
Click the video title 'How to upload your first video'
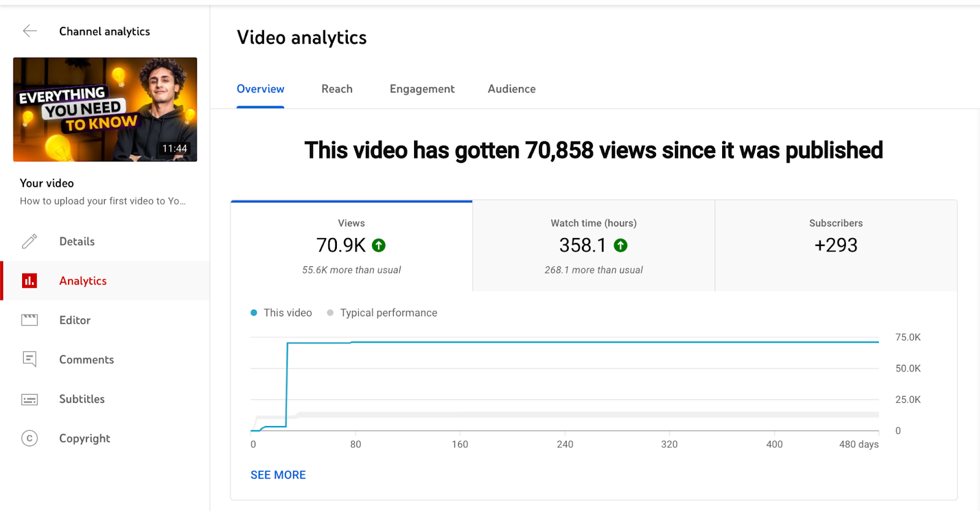point(102,201)
